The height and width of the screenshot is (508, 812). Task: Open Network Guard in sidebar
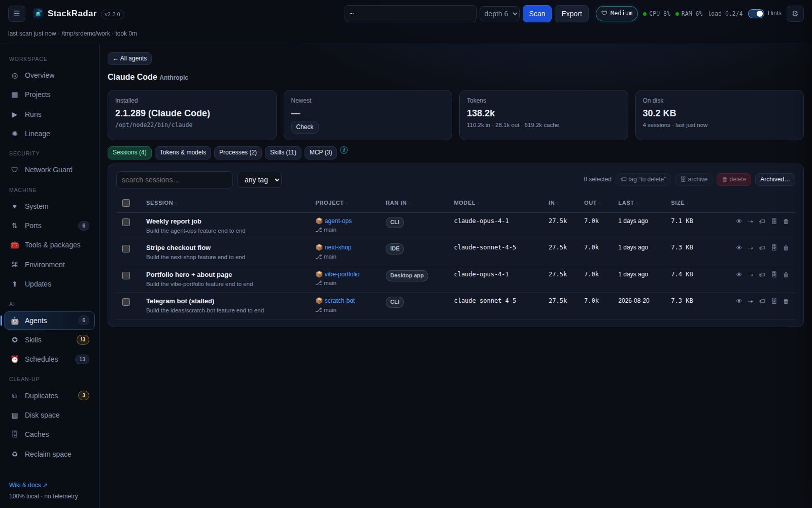pyautogui.click(x=49, y=170)
